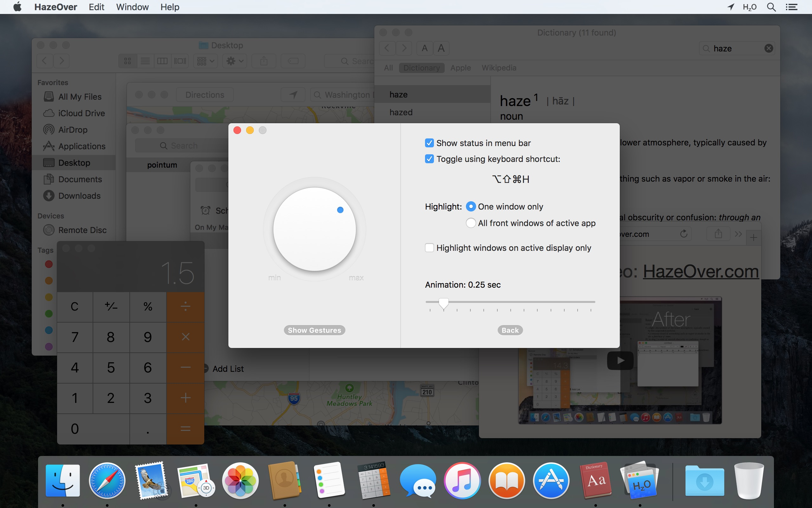Click Safari toolbar overflow chevrons
Viewport: 812px width, 508px height.
coord(738,234)
